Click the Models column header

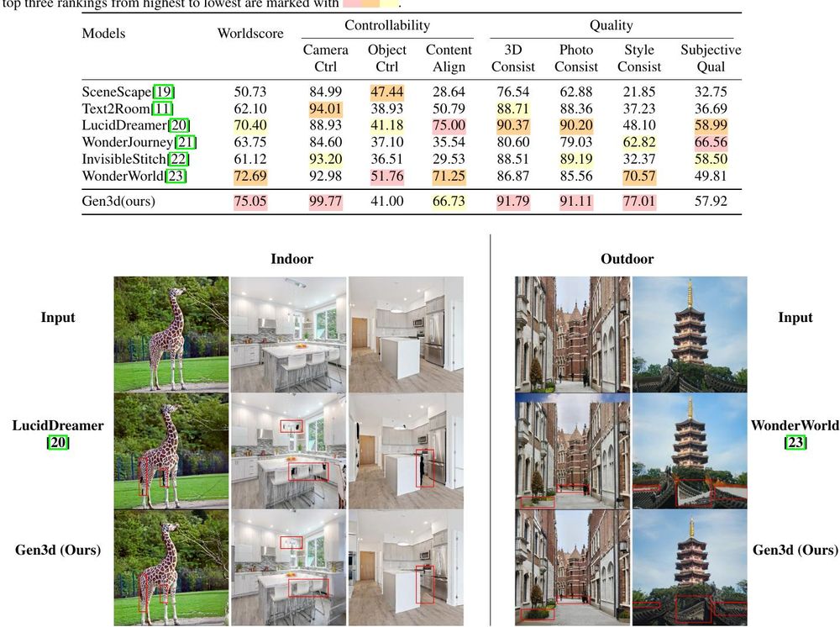coord(103,34)
